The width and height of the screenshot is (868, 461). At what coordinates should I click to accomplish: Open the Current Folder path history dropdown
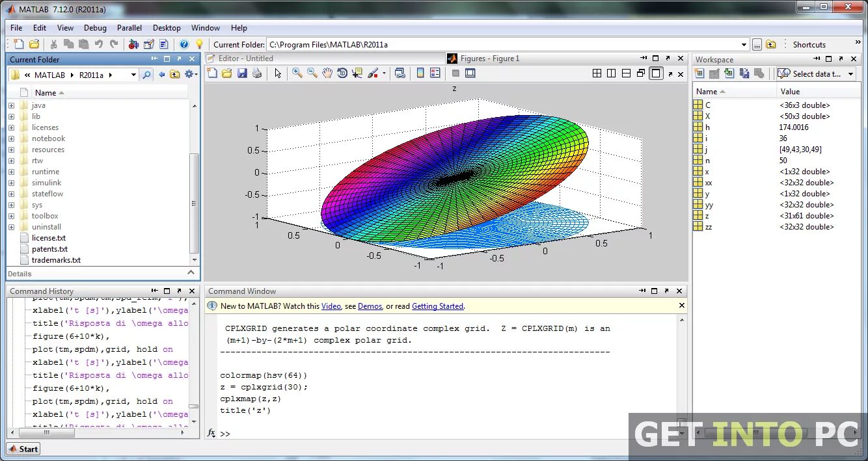pos(744,44)
